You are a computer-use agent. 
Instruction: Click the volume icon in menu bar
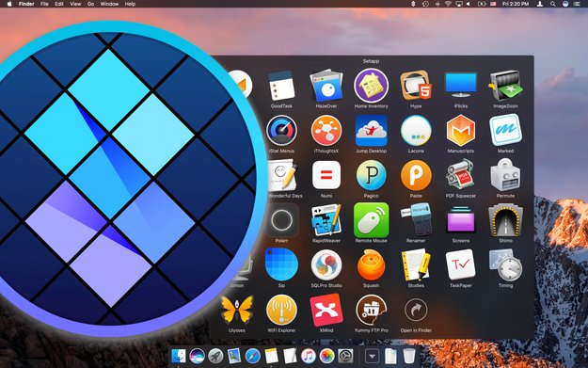coord(469,4)
